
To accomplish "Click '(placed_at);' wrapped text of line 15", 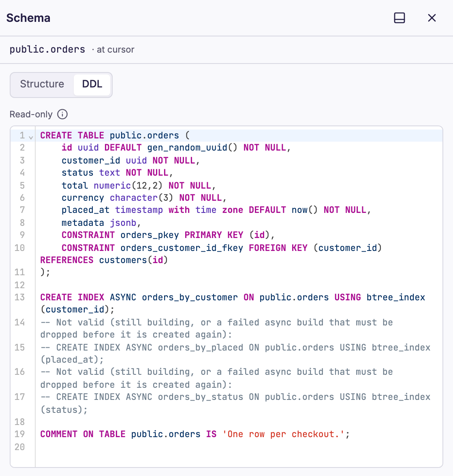I will 72,360.
